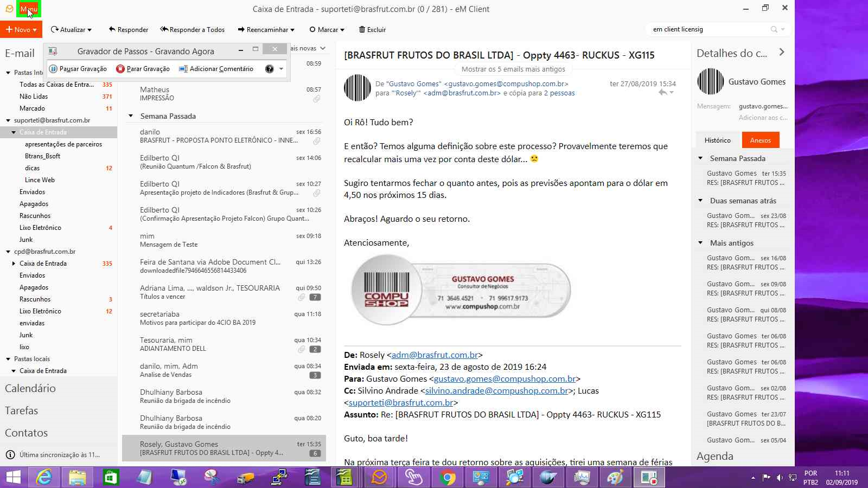This screenshot has height=488, width=868.
Task: Switch to the Histórico tab
Action: coord(717,140)
